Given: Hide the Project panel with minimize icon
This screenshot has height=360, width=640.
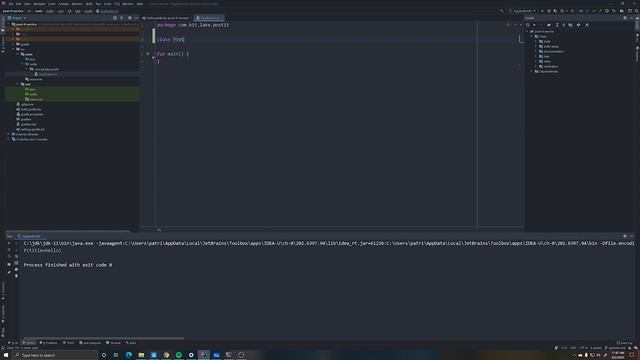Looking at the screenshot, I should coord(136,18).
